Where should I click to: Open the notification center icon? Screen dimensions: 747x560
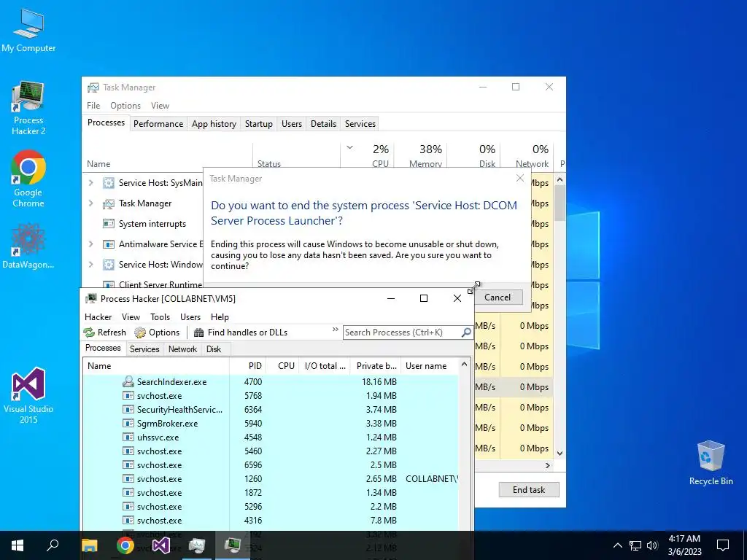pos(723,545)
